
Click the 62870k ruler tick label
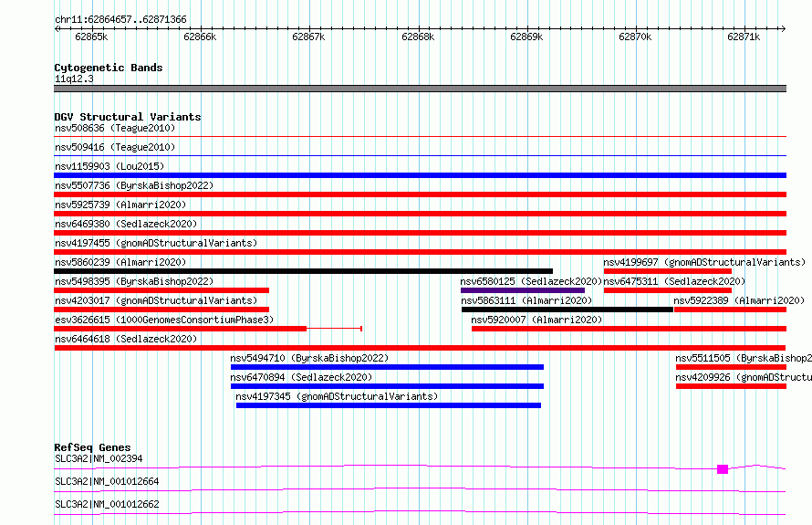[635, 37]
